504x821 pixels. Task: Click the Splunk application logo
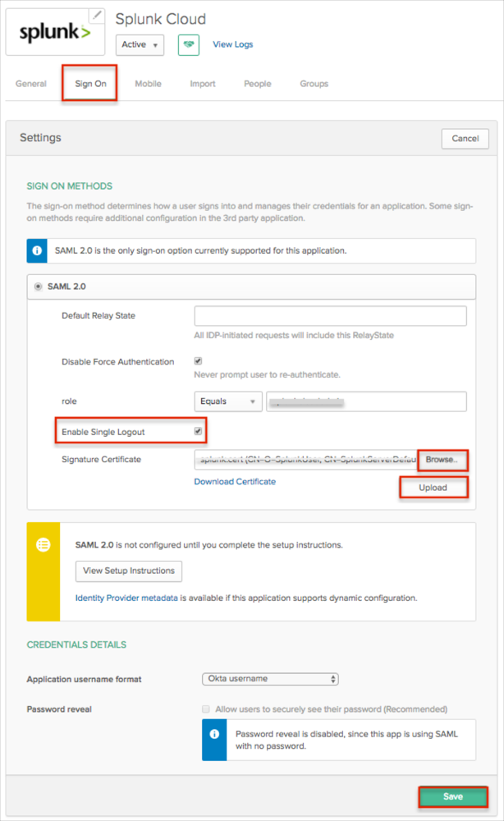coord(55,33)
